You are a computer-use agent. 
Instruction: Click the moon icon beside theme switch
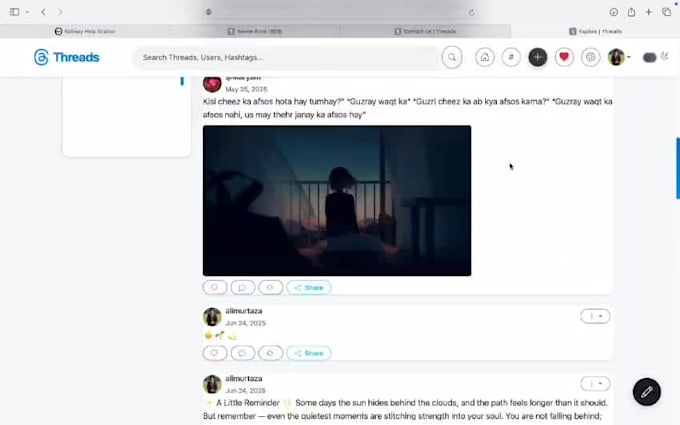click(665, 56)
